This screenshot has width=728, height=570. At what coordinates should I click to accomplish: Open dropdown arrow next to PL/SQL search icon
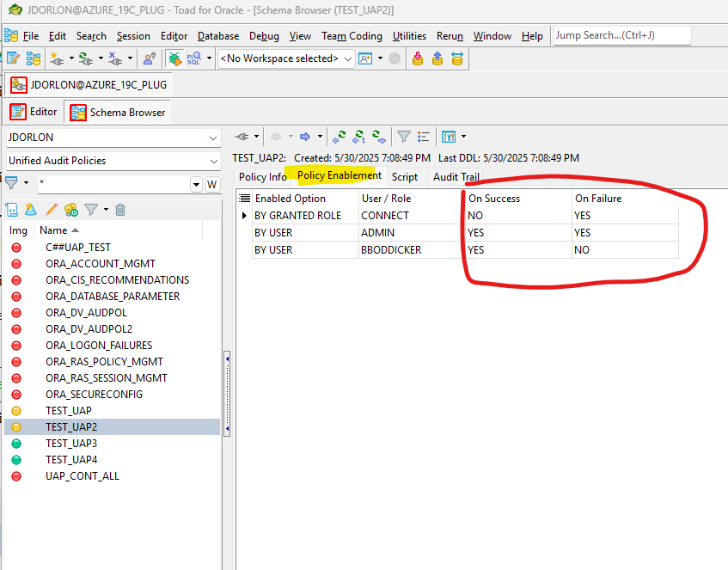pyautogui.click(x=209, y=58)
